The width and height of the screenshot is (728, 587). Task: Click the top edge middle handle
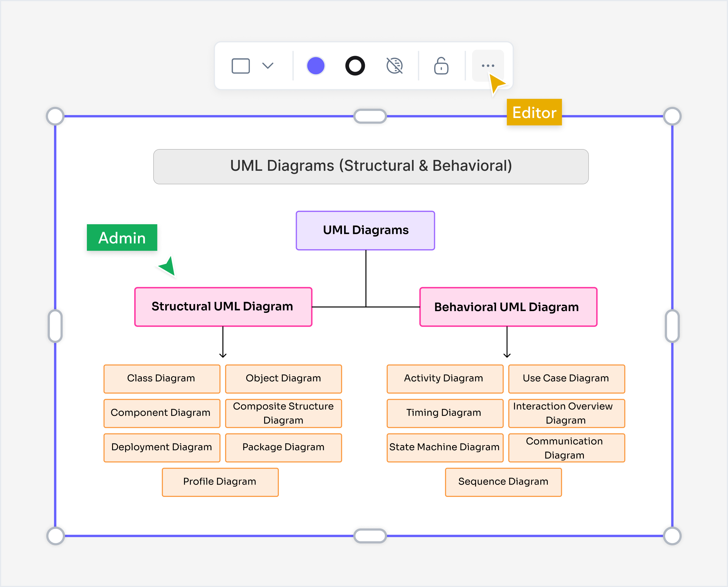370,116
